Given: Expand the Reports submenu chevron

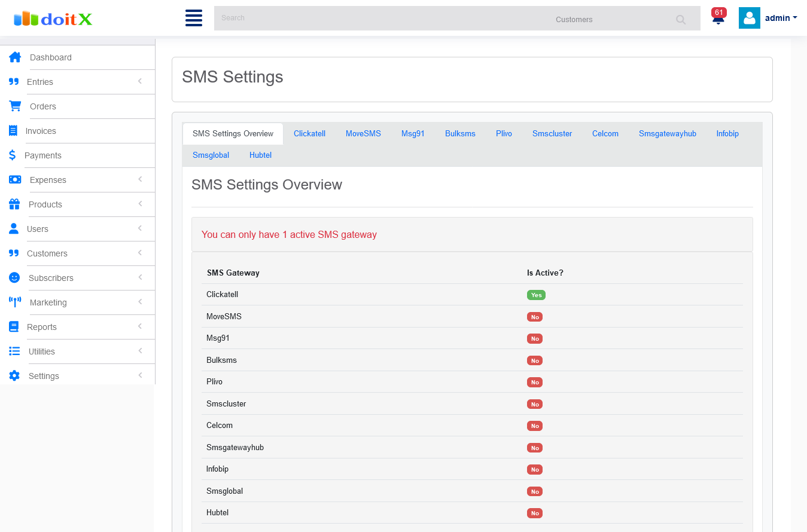Looking at the screenshot, I should 140,326.
